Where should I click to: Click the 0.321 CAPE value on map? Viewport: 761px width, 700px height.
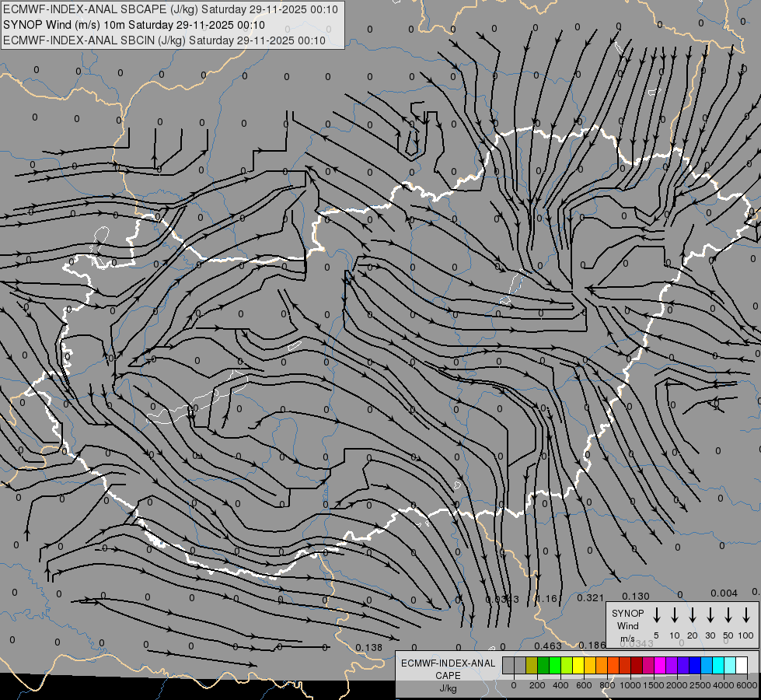(590, 598)
